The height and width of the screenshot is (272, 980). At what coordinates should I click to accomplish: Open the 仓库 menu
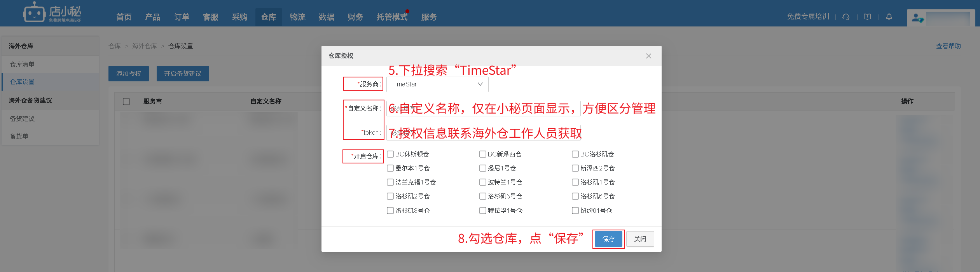pos(269,17)
